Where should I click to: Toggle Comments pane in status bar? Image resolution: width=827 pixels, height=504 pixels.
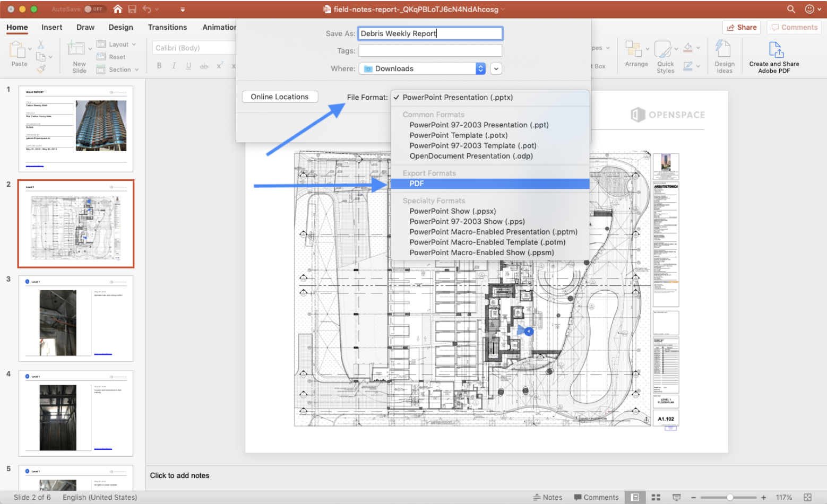(x=596, y=497)
